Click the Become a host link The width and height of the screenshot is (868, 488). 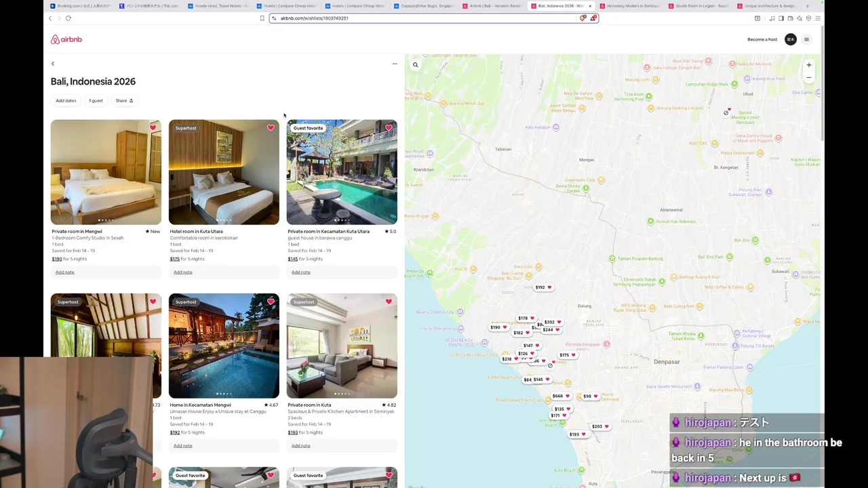click(762, 39)
